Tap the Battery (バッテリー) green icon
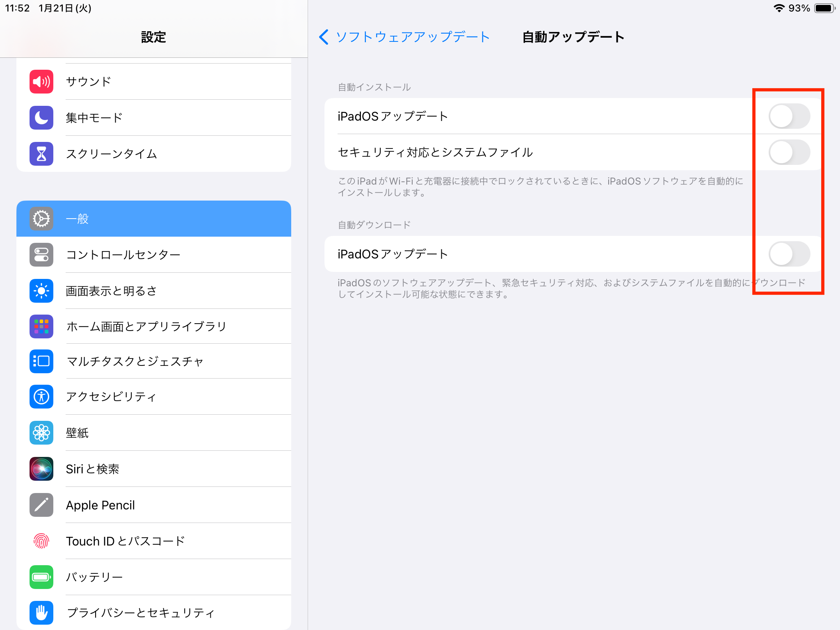Image resolution: width=840 pixels, height=630 pixels. tap(41, 577)
